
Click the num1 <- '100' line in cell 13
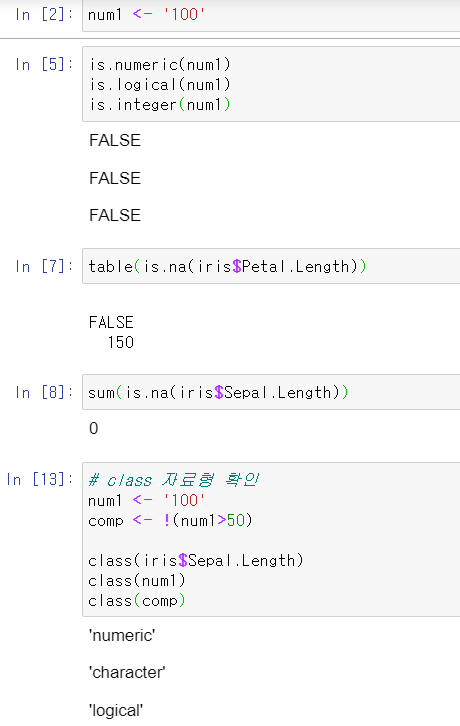click(x=146, y=500)
